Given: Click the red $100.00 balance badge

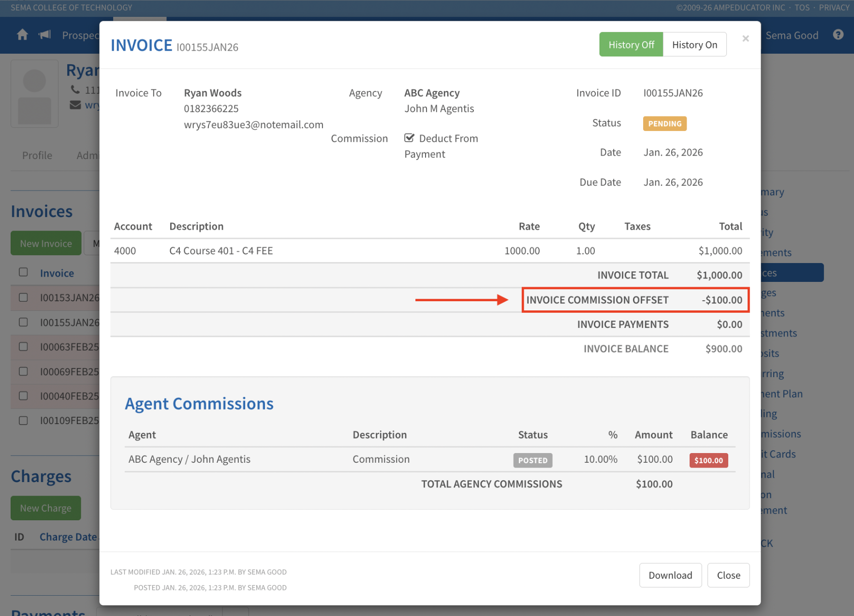Looking at the screenshot, I should coord(708,460).
